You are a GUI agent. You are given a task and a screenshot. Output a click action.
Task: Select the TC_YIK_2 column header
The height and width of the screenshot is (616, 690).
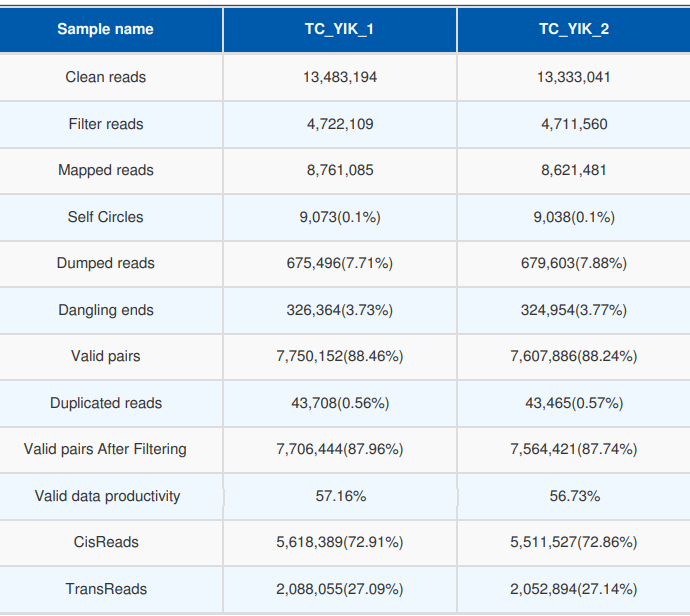(x=573, y=29)
